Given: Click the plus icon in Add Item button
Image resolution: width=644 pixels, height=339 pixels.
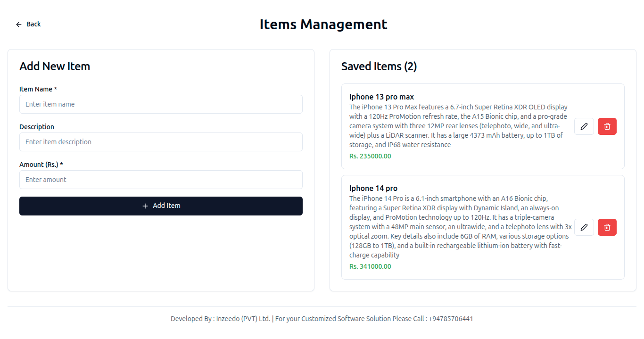Looking at the screenshot, I should coord(145,206).
